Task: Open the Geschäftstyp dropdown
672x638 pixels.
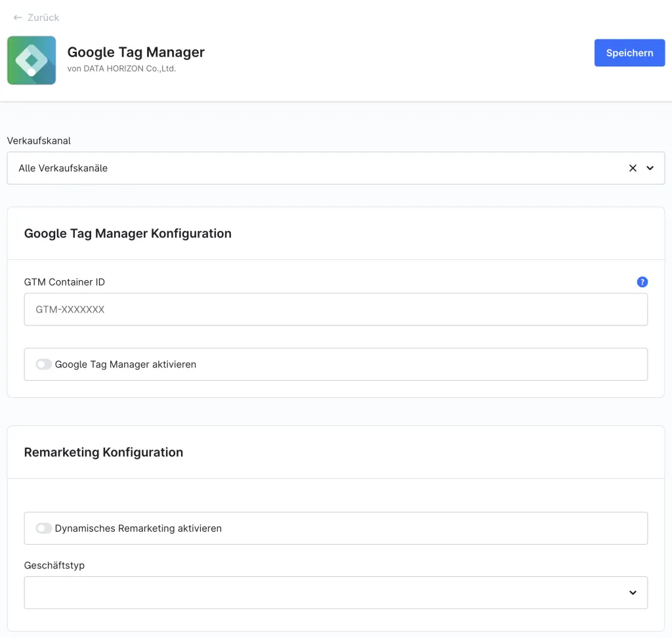Action: coord(335,593)
